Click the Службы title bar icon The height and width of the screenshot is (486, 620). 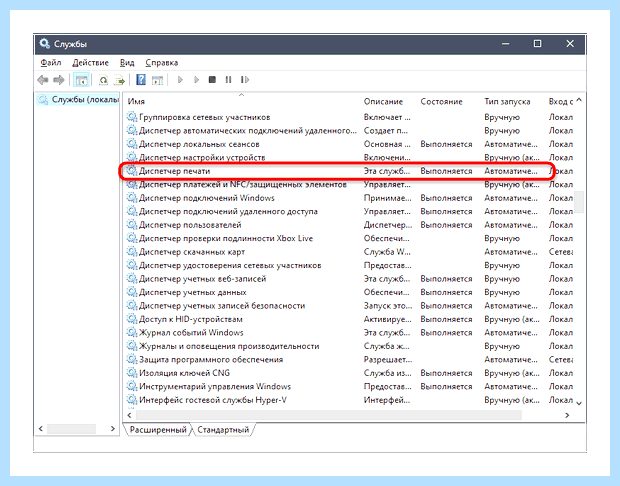pos(44,43)
